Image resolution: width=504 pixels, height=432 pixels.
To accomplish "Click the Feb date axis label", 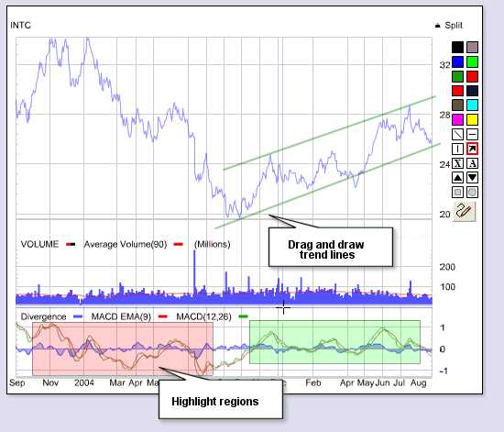I will [x=313, y=382].
